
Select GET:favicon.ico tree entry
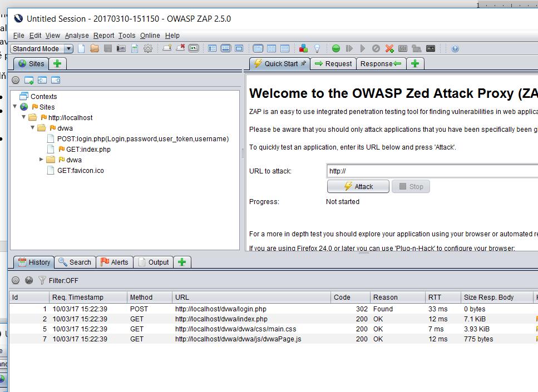(80, 171)
